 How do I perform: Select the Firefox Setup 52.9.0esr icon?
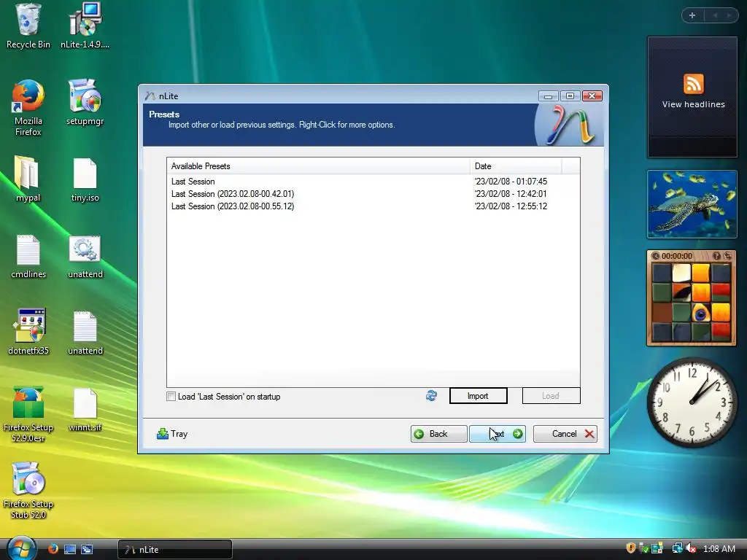(x=28, y=414)
